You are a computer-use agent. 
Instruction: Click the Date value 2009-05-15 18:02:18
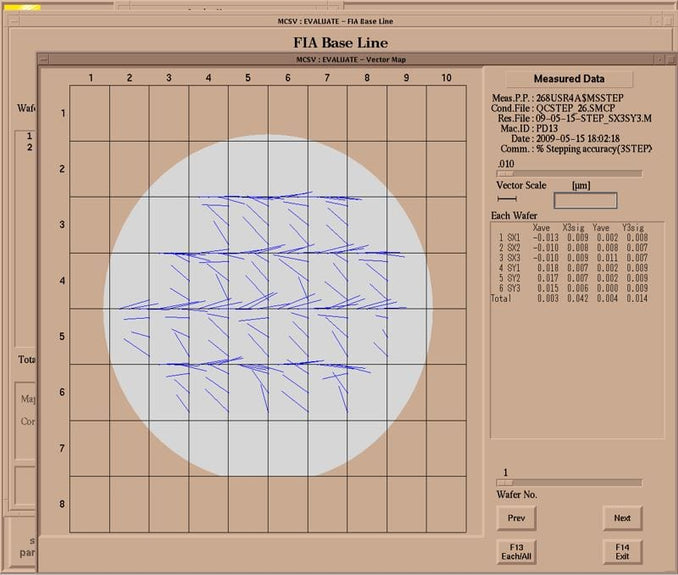tap(578, 139)
